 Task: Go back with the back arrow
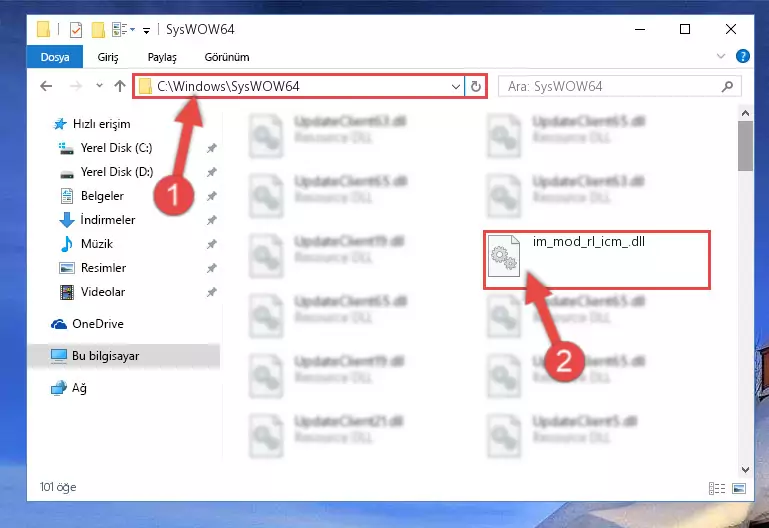[x=46, y=86]
